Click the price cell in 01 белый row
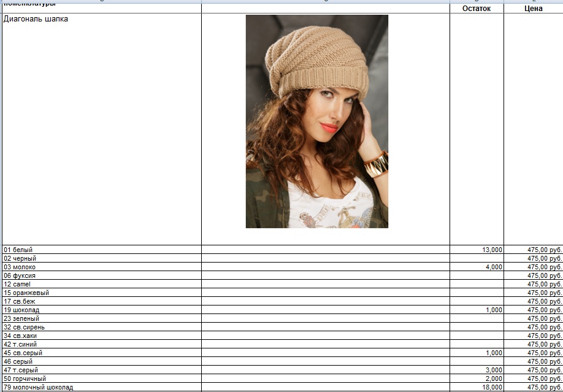The height and width of the screenshot is (392, 563). coord(533,250)
